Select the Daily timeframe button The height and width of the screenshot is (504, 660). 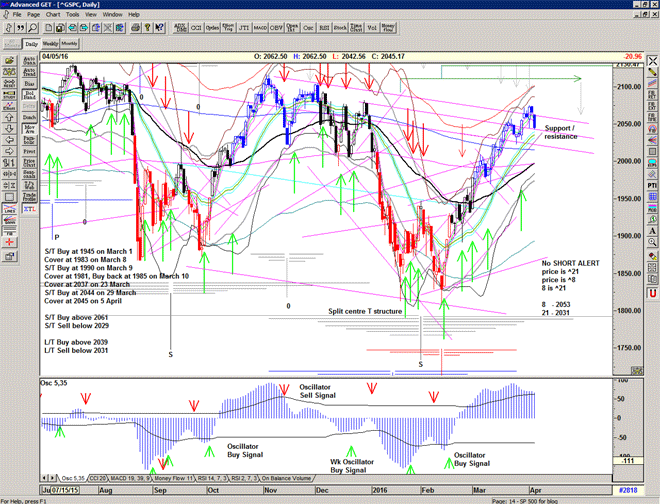click(x=31, y=44)
